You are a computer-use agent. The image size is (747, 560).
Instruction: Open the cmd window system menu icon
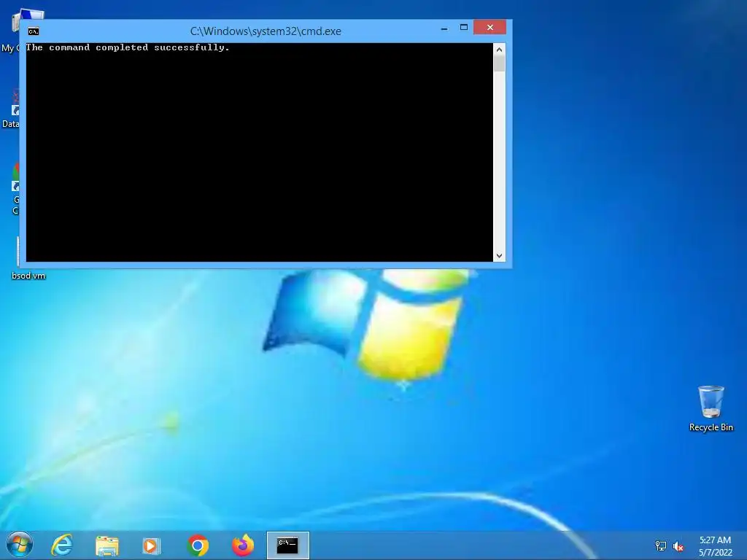(34, 31)
